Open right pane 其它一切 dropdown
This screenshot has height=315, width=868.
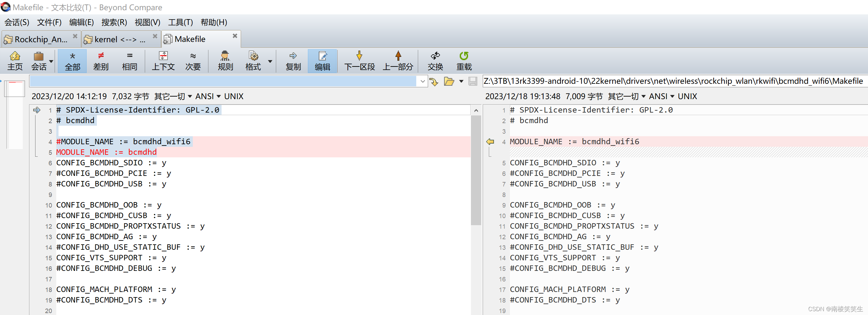(x=626, y=96)
